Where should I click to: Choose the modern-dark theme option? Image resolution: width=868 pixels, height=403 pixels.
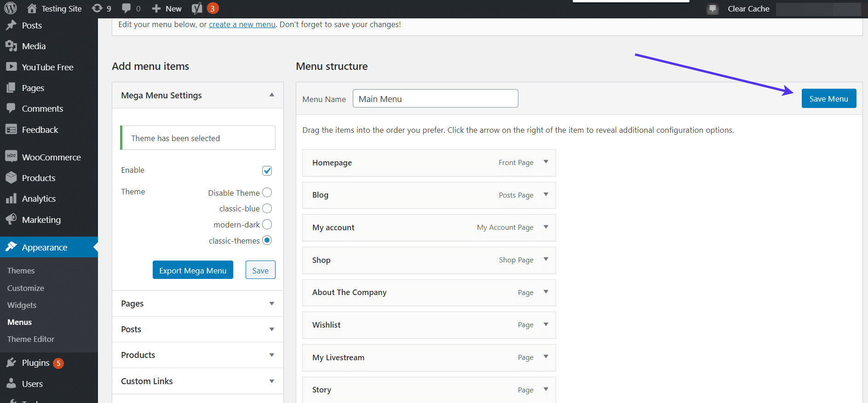point(267,225)
